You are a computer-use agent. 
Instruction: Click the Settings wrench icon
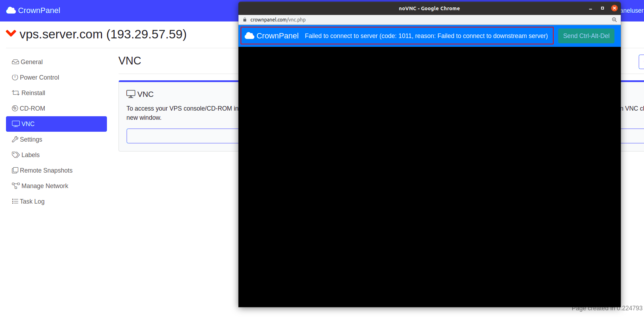[x=15, y=139]
